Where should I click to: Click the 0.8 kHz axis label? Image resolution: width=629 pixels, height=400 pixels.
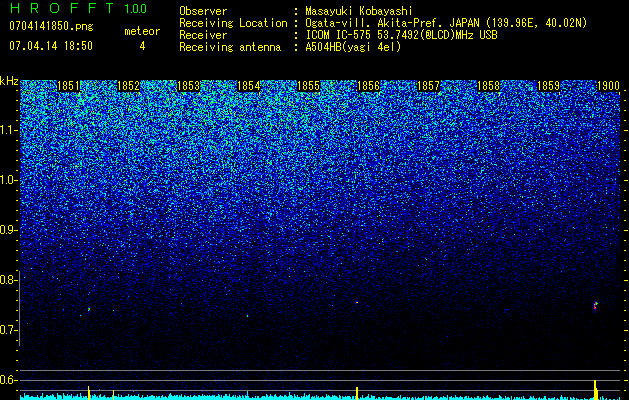(7, 280)
